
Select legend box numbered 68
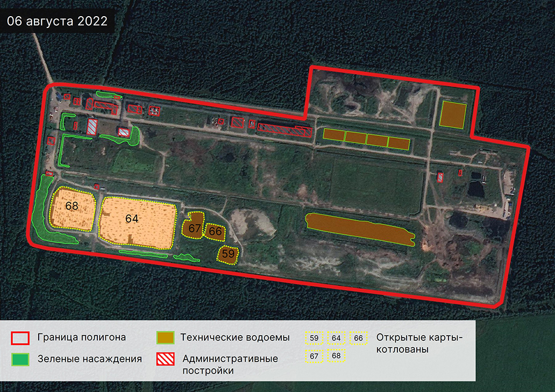click(x=336, y=356)
